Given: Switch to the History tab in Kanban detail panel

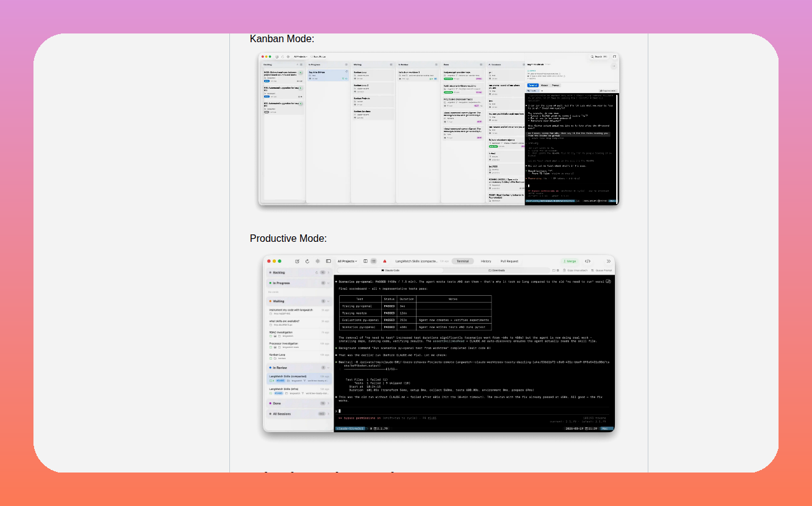Looking at the screenshot, I should click(544, 85).
